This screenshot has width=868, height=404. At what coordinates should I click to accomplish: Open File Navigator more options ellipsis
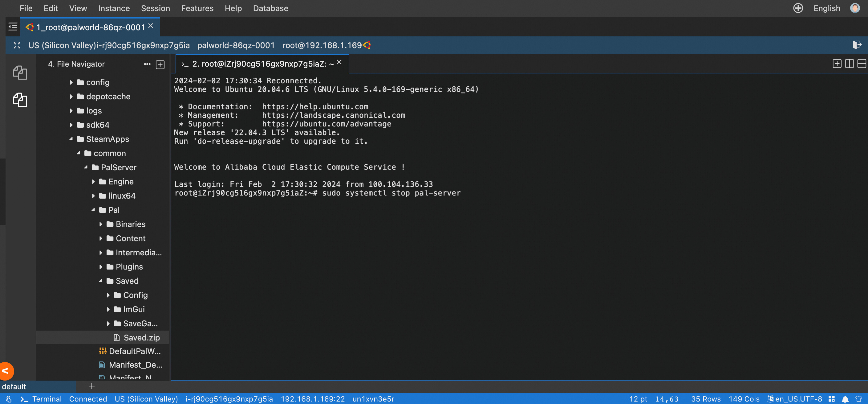(x=147, y=64)
